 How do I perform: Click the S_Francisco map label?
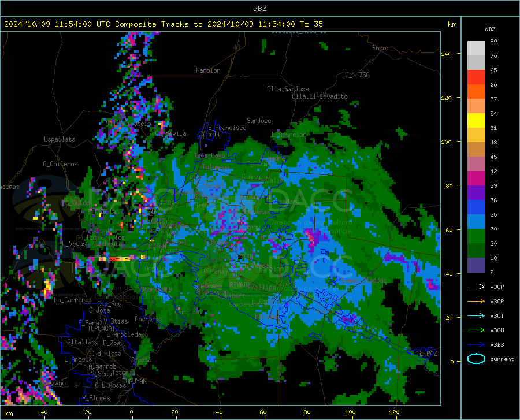click(x=228, y=128)
